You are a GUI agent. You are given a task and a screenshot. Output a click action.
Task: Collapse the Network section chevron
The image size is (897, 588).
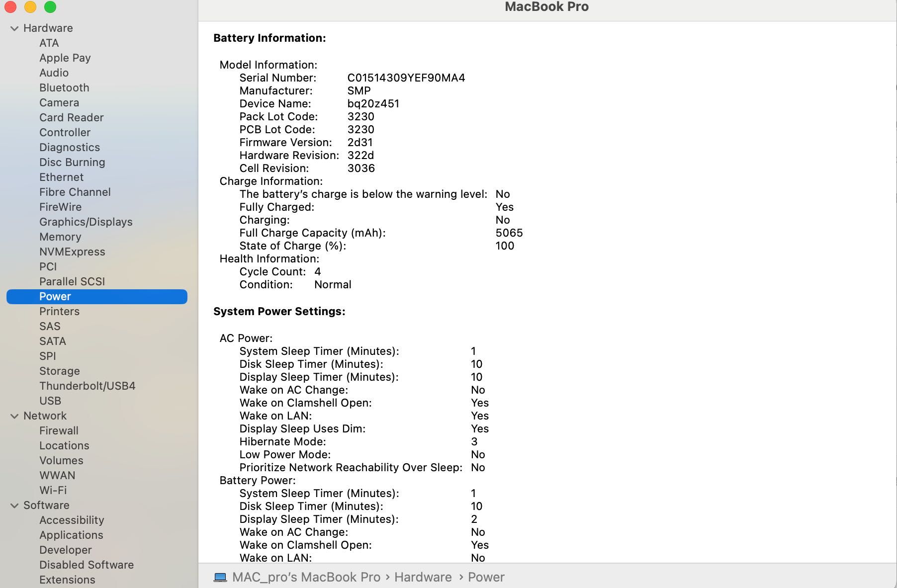pyautogui.click(x=14, y=416)
